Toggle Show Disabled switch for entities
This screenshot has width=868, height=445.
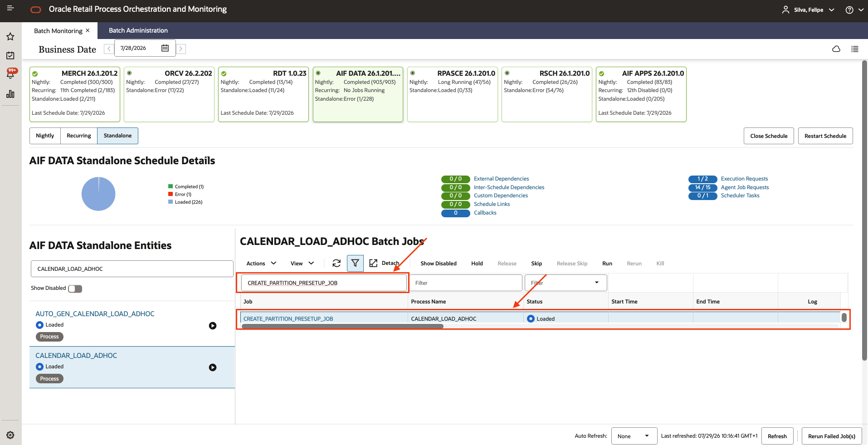(75, 289)
